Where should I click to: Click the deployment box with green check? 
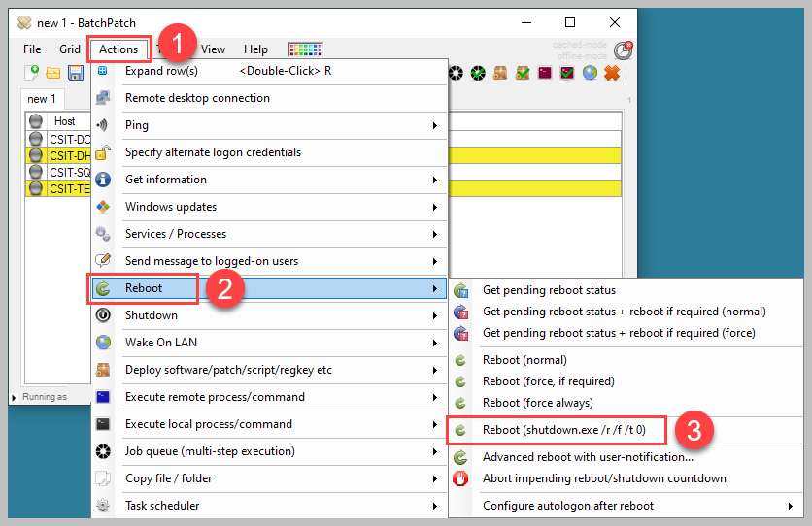click(x=523, y=73)
